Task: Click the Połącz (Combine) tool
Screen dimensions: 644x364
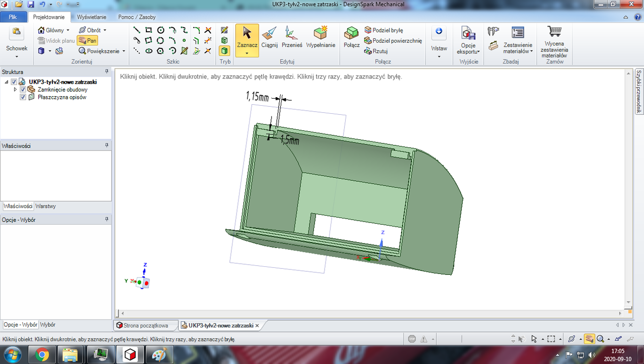Action: click(352, 37)
